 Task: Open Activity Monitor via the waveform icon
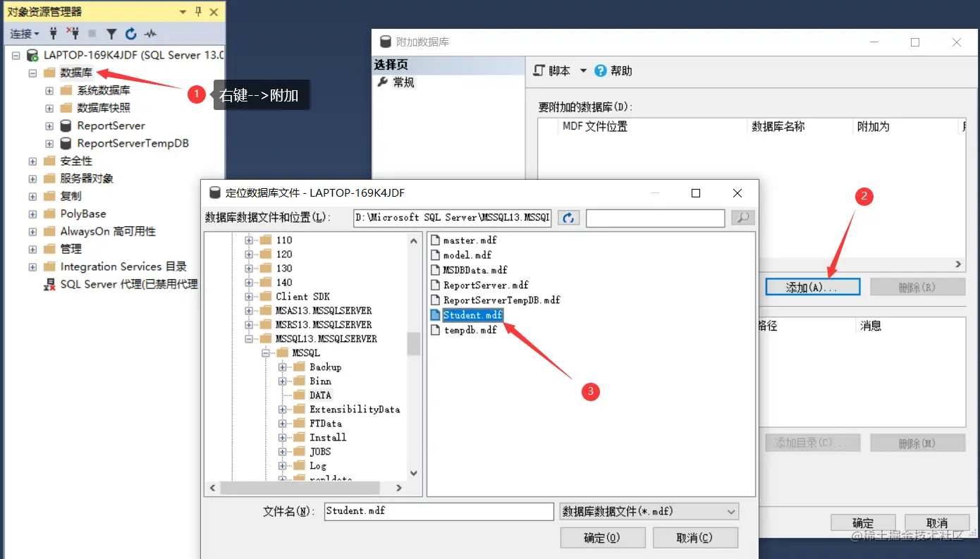pos(150,34)
